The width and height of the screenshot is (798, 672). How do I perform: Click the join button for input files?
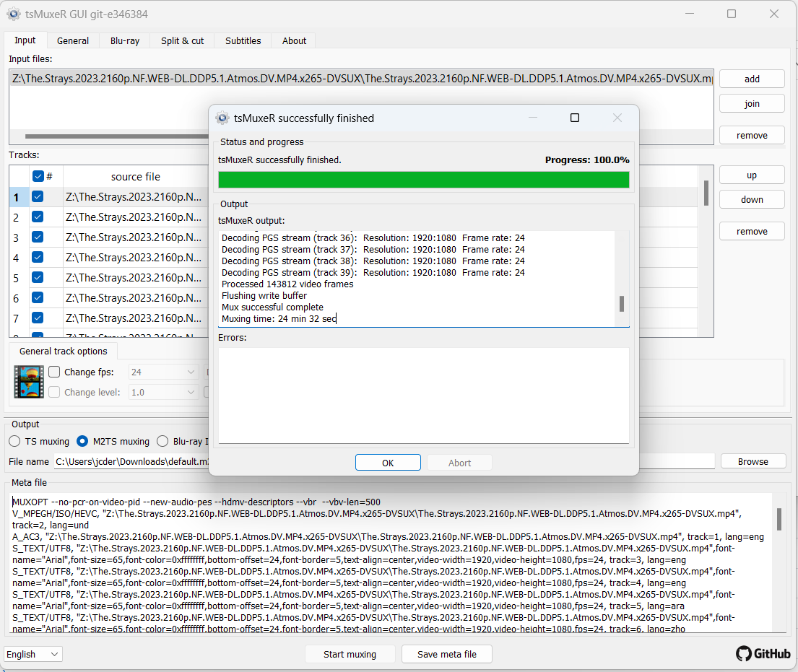click(x=751, y=103)
